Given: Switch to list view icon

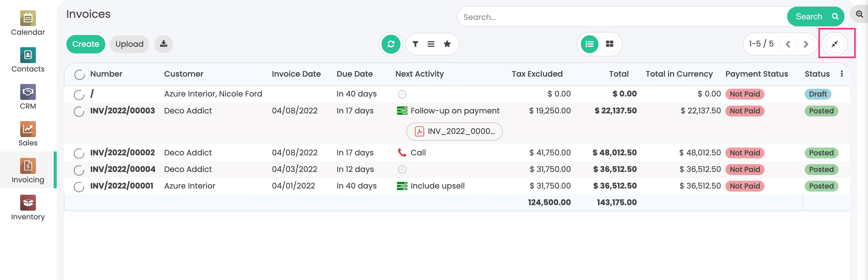Looking at the screenshot, I should (589, 44).
